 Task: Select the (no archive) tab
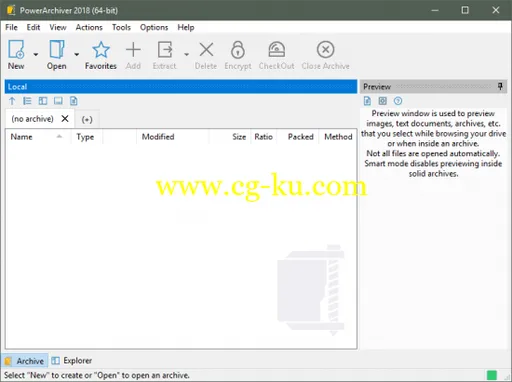pos(32,119)
